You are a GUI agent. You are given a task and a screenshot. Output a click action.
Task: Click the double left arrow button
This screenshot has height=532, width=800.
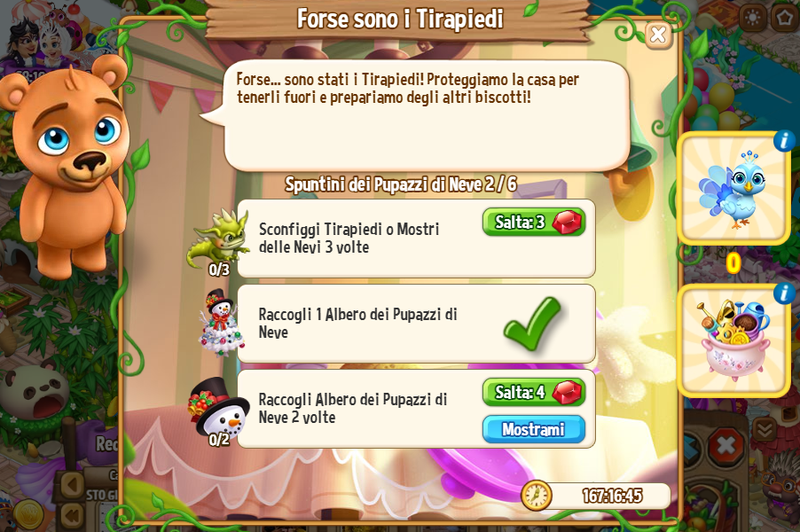[x=72, y=515]
